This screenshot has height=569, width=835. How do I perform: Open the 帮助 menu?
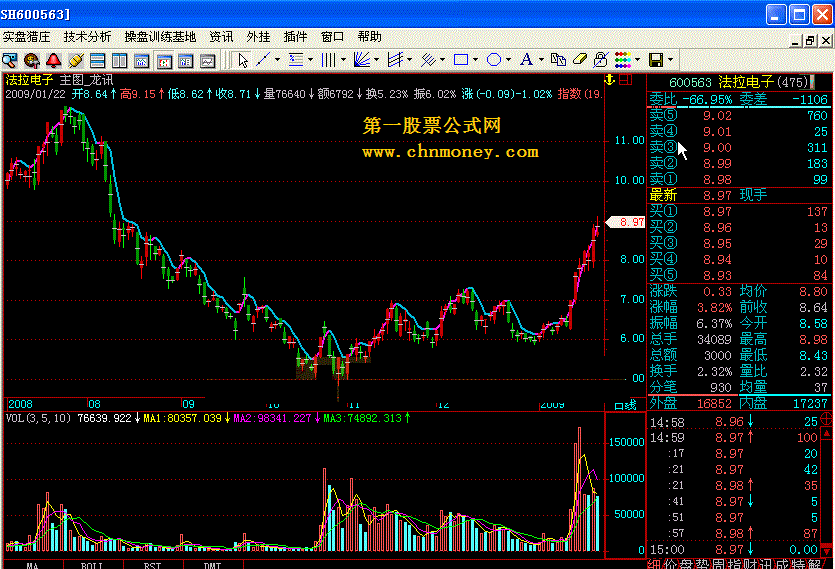pos(370,37)
